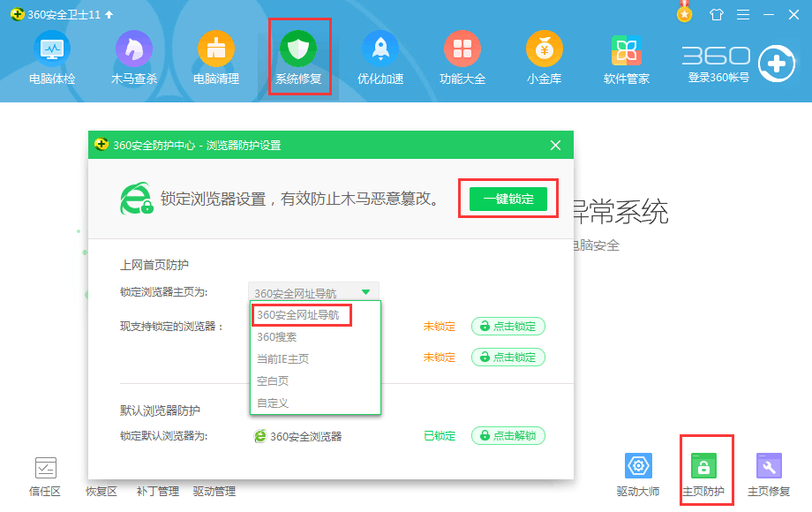Click the upgrade arrow beside 360安全卫士11
The image size is (812, 512).
click(x=109, y=14)
